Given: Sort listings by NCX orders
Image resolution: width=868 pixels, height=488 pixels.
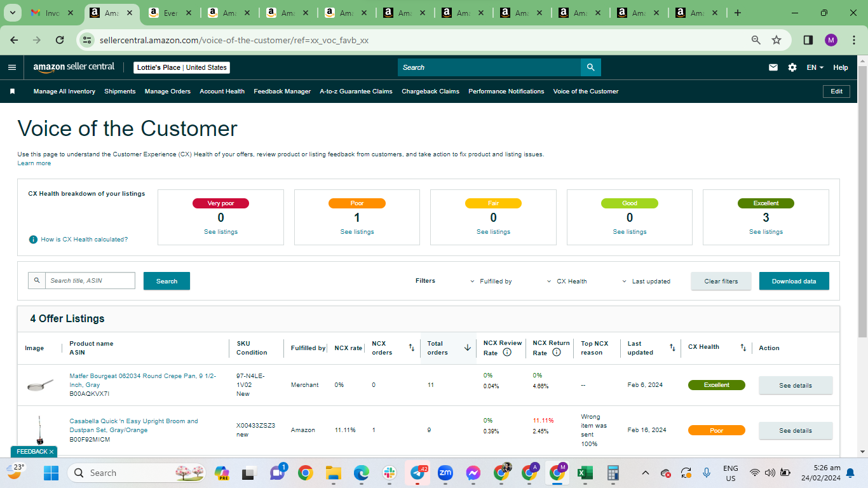Looking at the screenshot, I should click(x=411, y=348).
